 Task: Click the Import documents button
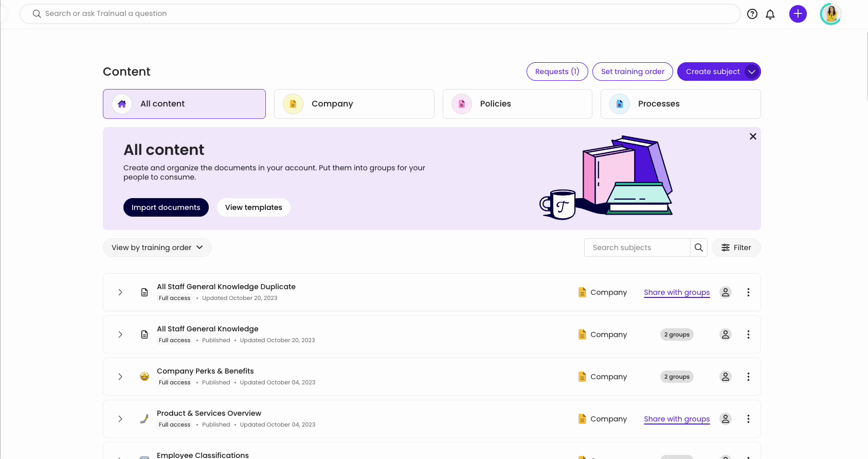coord(166,207)
